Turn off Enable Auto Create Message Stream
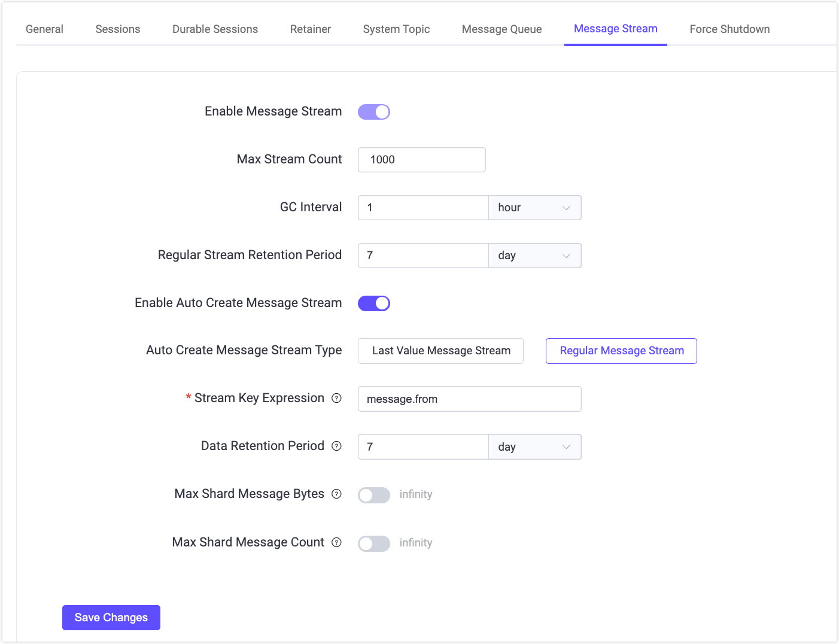Viewport: 839px width, 644px height. pyautogui.click(x=373, y=303)
